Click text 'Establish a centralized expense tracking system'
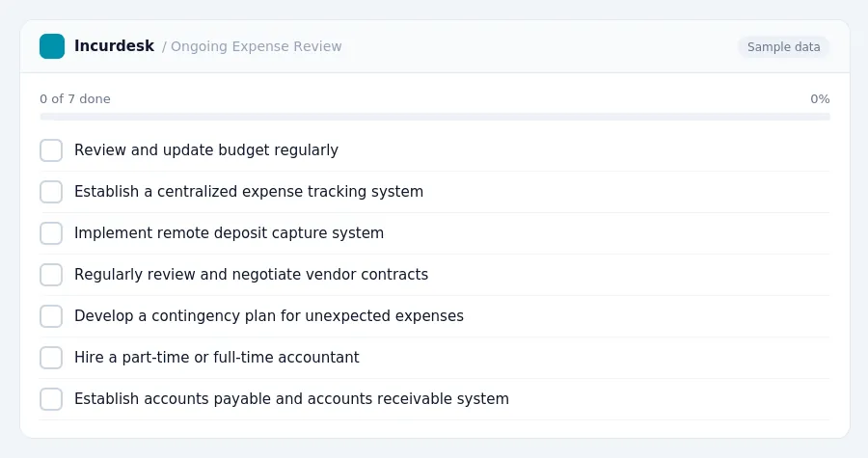868x458 pixels. [249, 192]
